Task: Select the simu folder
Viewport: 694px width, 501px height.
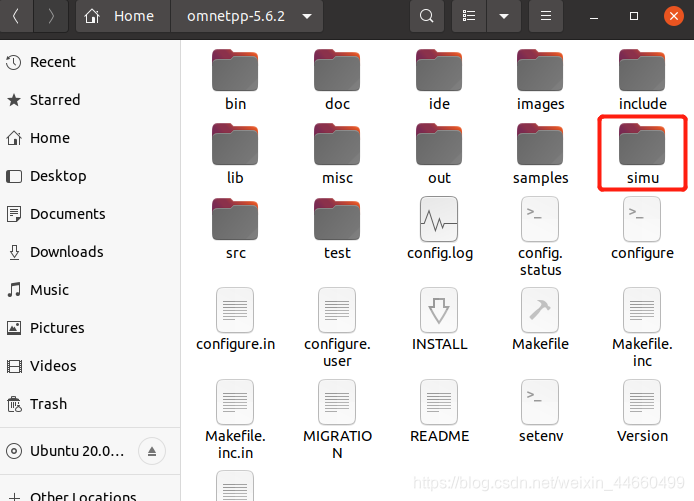Action: (x=642, y=154)
